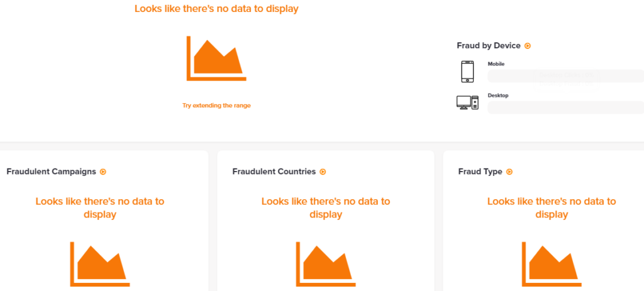Click the top orange no-data chart icon
Image resolution: width=644 pixels, height=291 pixels.
(x=216, y=58)
